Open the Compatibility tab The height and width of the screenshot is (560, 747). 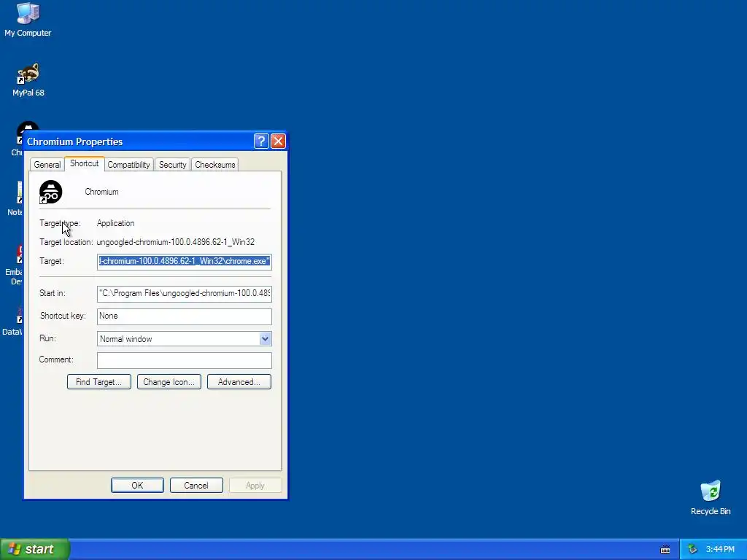[128, 165]
